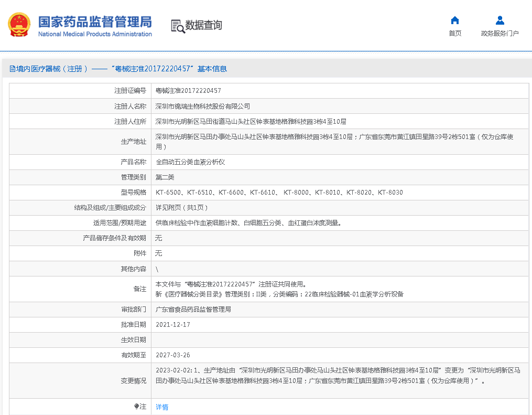532x415 pixels.
Task: Click the small document icon before 境内医疗器械（注册）
Action: pyautogui.click(x=12, y=68)
